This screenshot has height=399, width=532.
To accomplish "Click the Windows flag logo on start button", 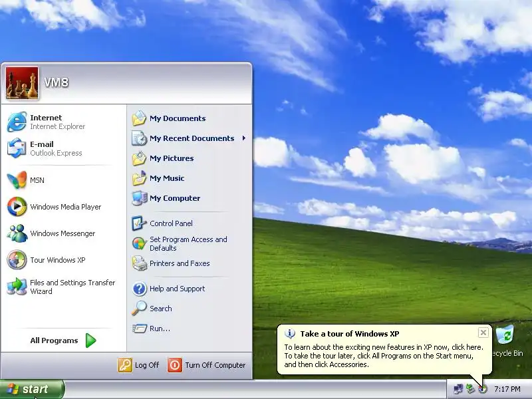I will tap(13, 390).
